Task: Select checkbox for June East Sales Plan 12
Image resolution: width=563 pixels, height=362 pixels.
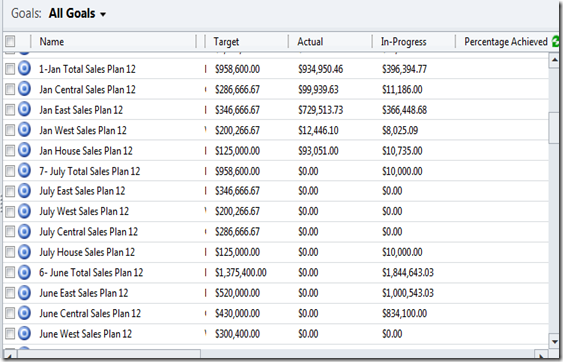Action: [x=10, y=293]
